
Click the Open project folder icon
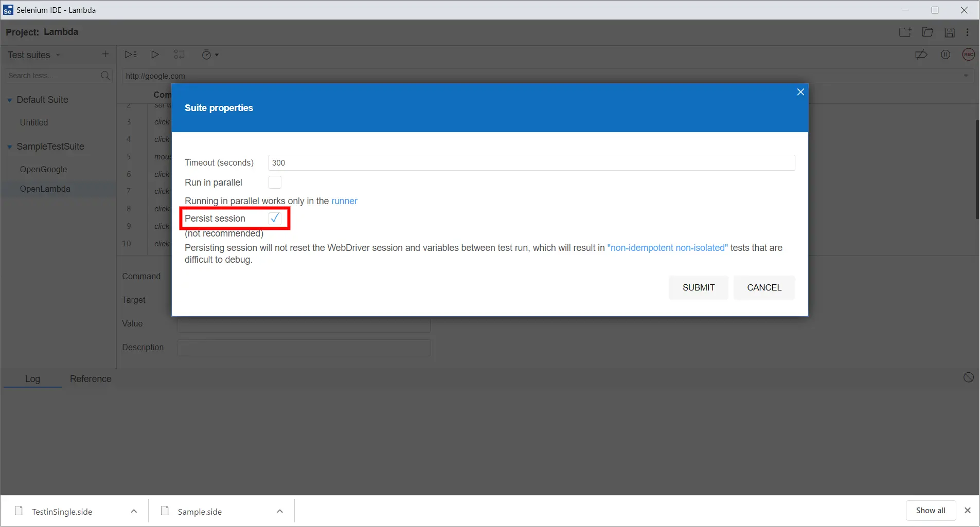[927, 32]
